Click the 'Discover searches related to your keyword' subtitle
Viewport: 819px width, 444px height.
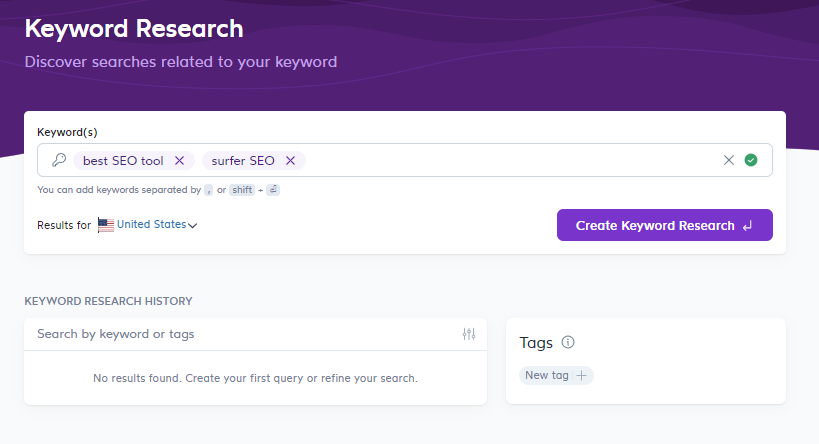[x=181, y=62]
